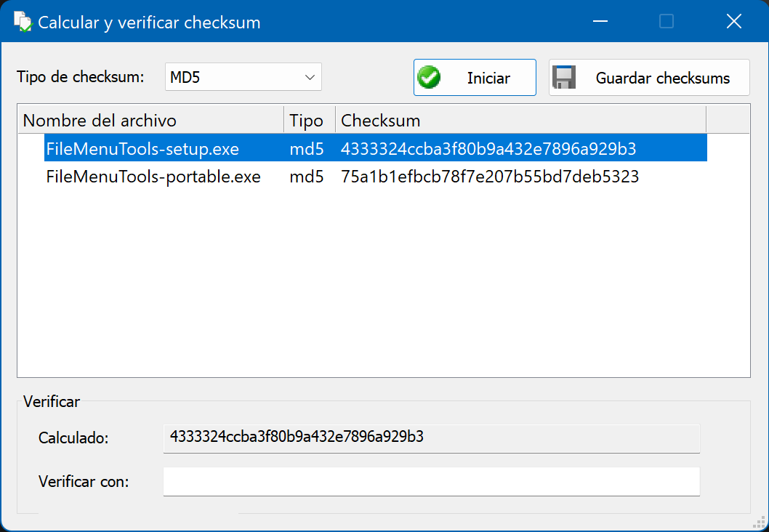The image size is (769, 532).
Task: Click checksum 75a1b1efbcb78f7e207b55bd7deb5323 in the file list
Action: (489, 177)
